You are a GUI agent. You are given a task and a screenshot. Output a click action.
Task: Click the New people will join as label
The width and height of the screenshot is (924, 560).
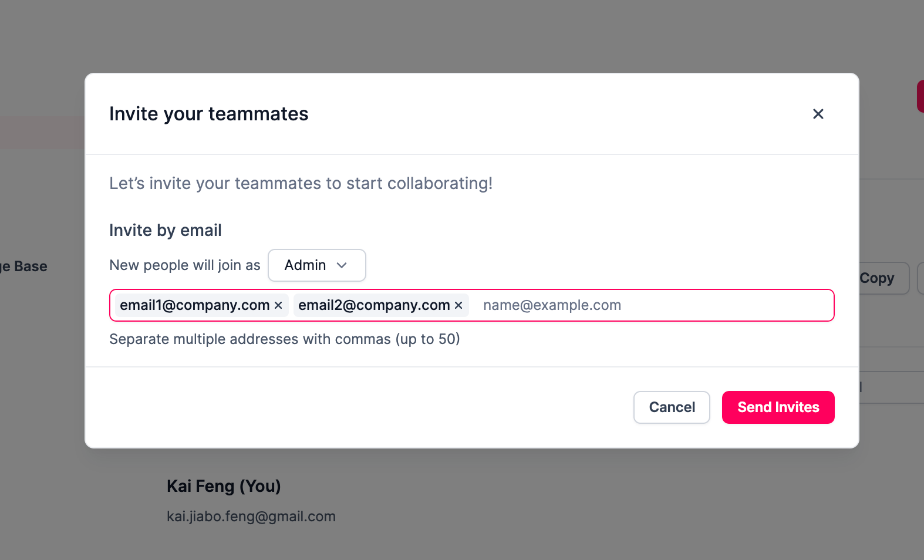pyautogui.click(x=185, y=265)
